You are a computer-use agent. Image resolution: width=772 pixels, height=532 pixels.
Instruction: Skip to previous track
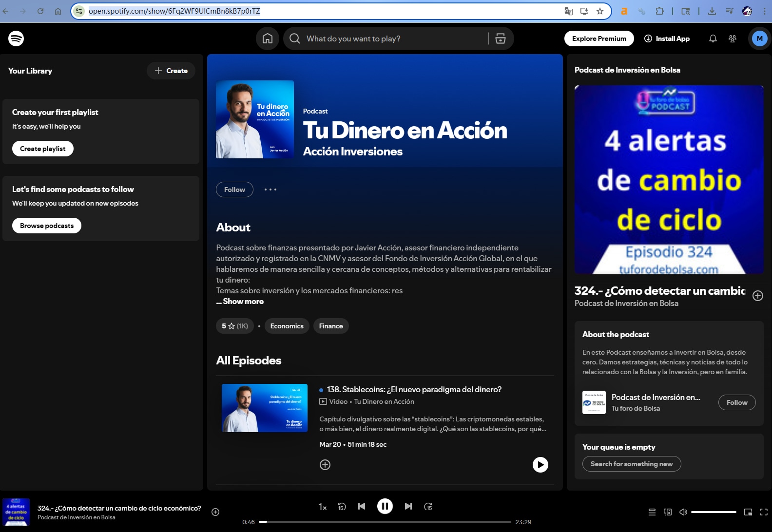[x=362, y=507]
